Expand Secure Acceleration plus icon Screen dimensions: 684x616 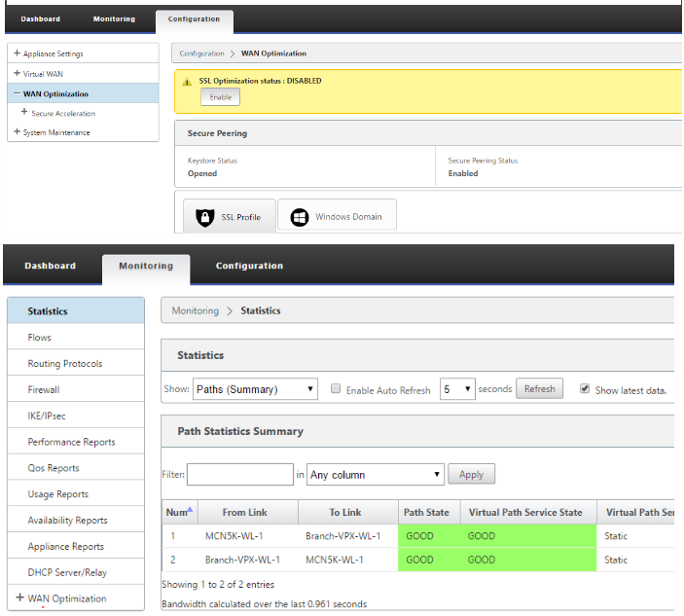pyautogui.click(x=24, y=112)
